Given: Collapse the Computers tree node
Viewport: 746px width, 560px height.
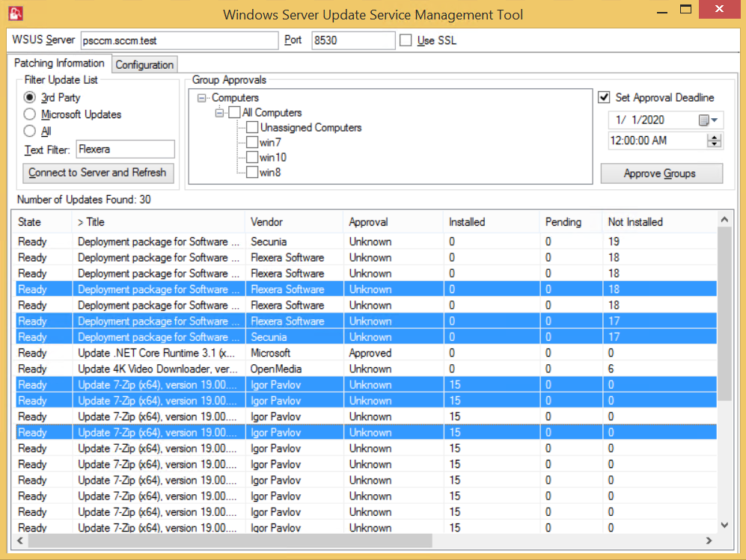Looking at the screenshot, I should [202, 98].
